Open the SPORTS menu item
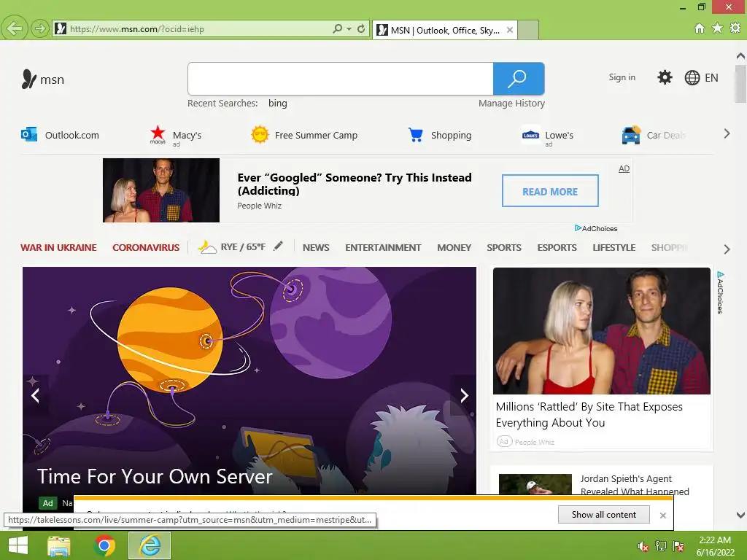This screenshot has height=560, width=747. (x=504, y=248)
